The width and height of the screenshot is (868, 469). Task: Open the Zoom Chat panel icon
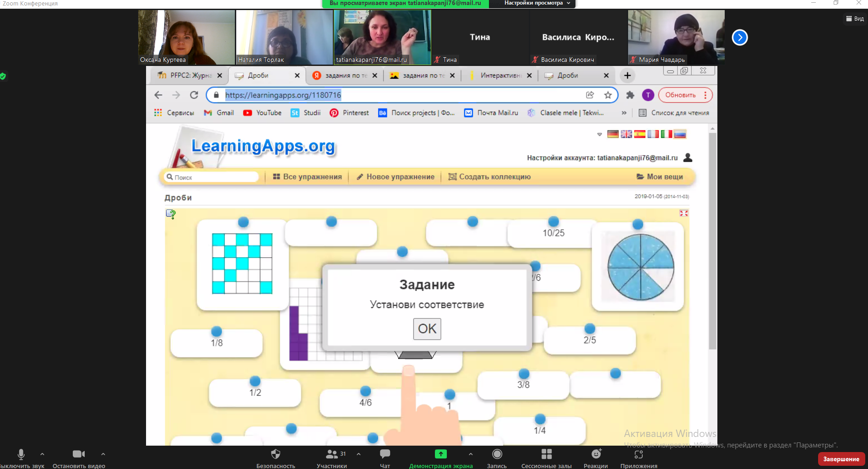coord(385,454)
